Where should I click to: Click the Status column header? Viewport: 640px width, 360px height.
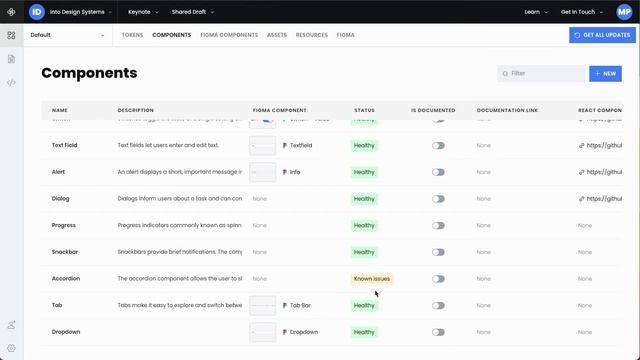364,110
